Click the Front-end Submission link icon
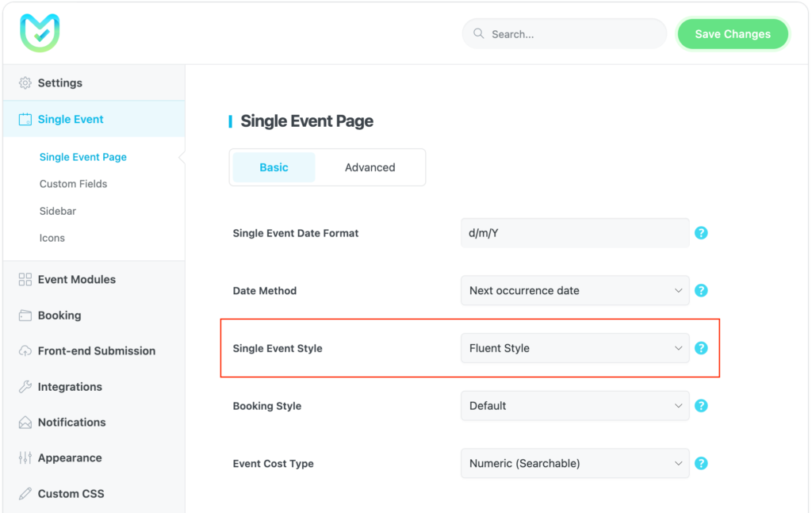812x513 pixels. coord(24,350)
